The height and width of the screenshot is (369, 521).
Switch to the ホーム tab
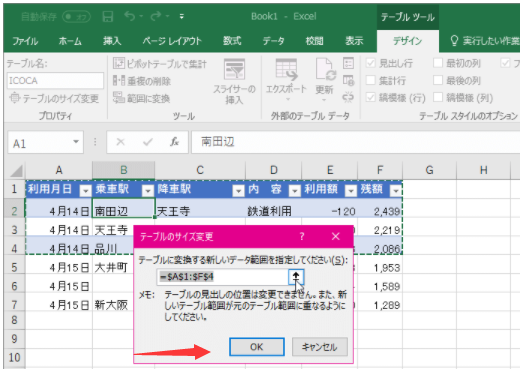pyautogui.click(x=70, y=41)
